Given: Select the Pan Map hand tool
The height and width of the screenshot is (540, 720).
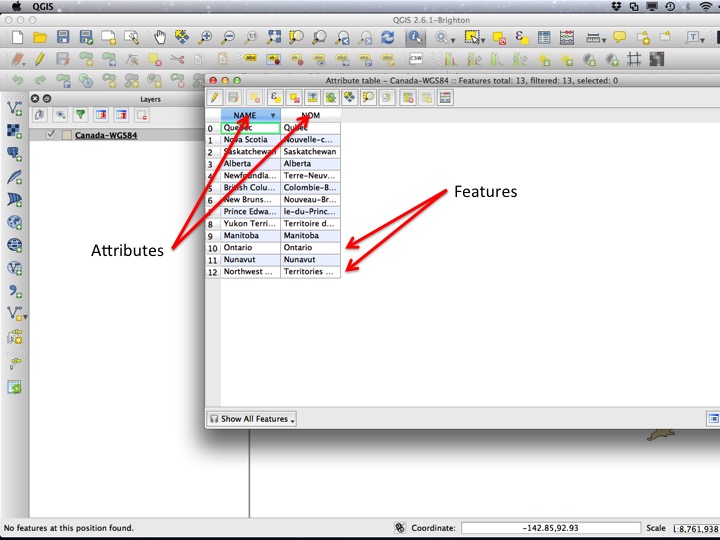Looking at the screenshot, I should coord(159,37).
